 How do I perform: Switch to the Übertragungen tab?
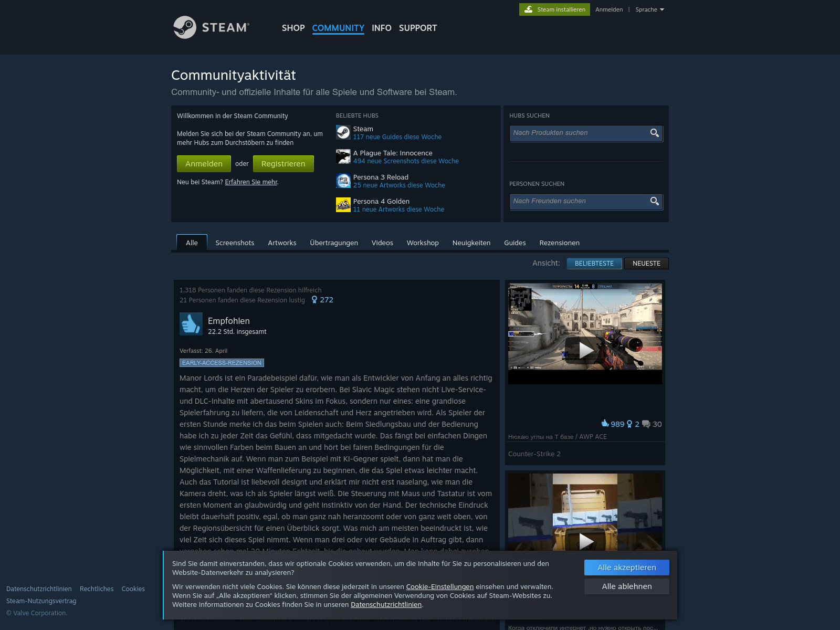click(x=334, y=243)
